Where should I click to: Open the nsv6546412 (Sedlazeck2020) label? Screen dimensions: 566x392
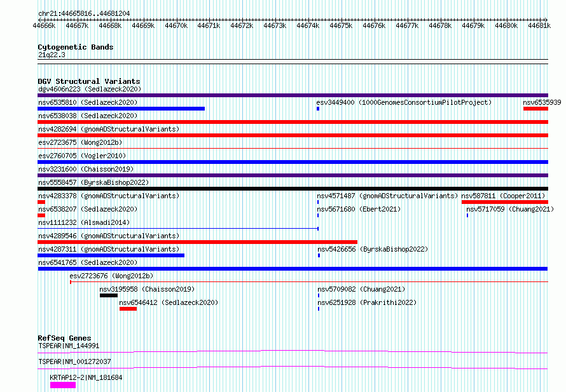point(169,302)
